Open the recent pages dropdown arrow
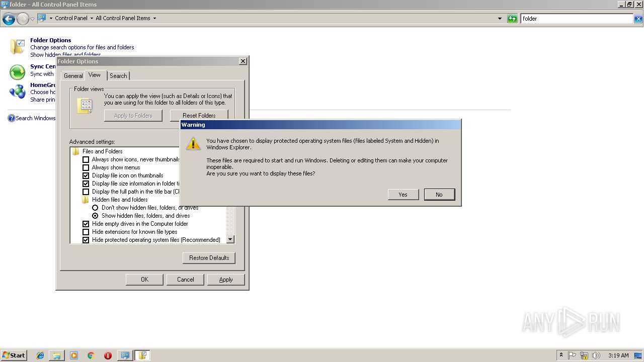 pyautogui.click(x=33, y=19)
